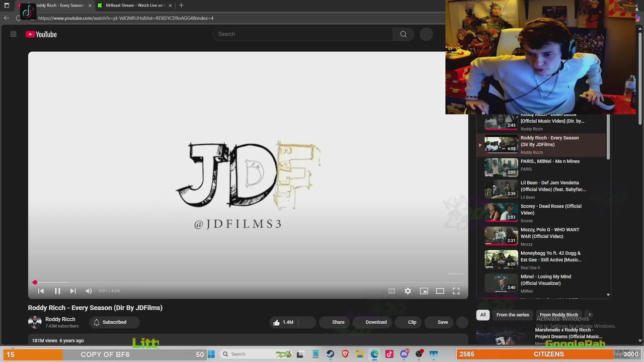The width and height of the screenshot is (644, 362).
Task: Share this video
Action: [x=338, y=322]
